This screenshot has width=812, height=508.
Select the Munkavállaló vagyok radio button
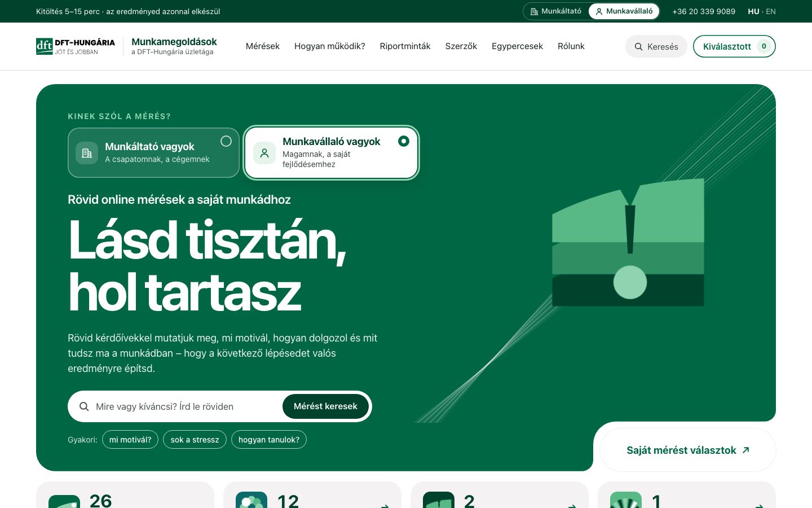coord(404,141)
